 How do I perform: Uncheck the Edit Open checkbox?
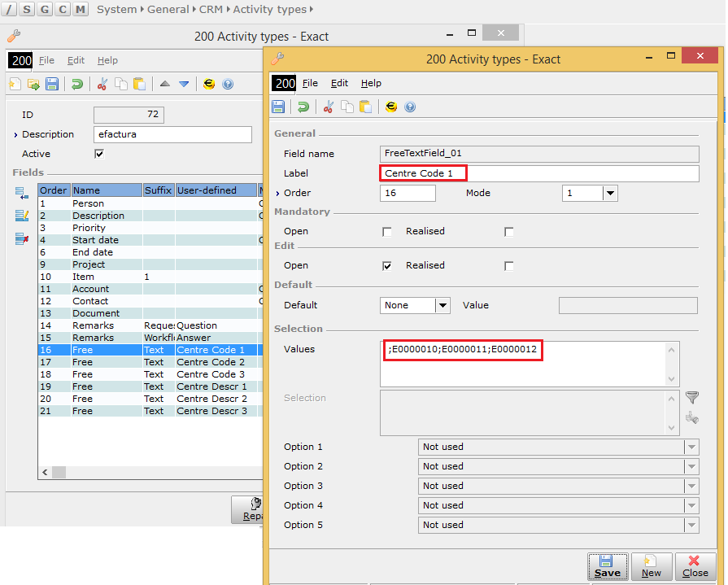coord(386,266)
